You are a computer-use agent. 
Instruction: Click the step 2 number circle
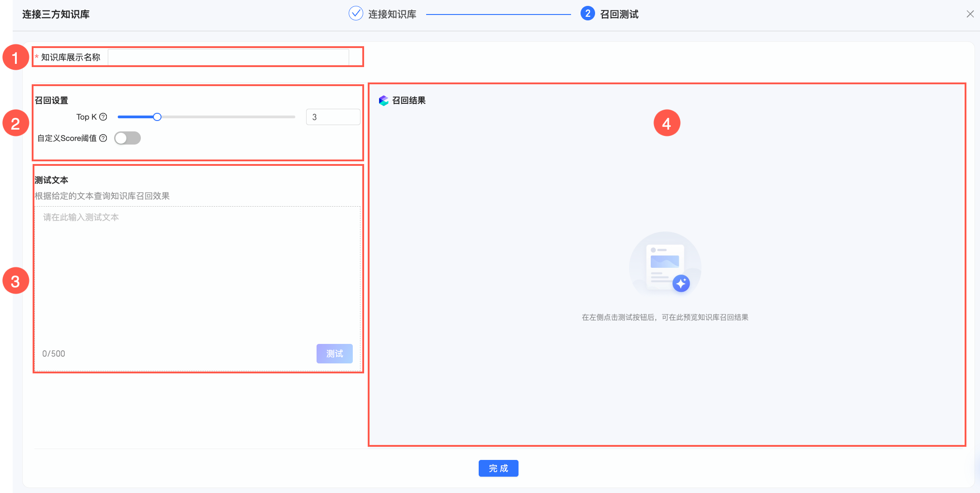[x=587, y=14]
